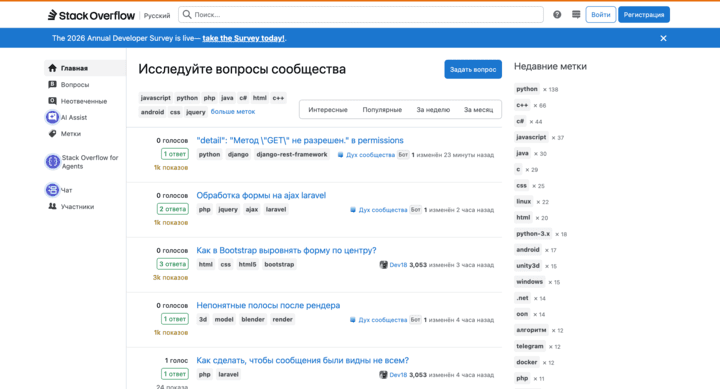The height and width of the screenshot is (389, 720).
Task: Click изменён 23 минуты назад timestamp
Action: pyautogui.click(x=455, y=155)
